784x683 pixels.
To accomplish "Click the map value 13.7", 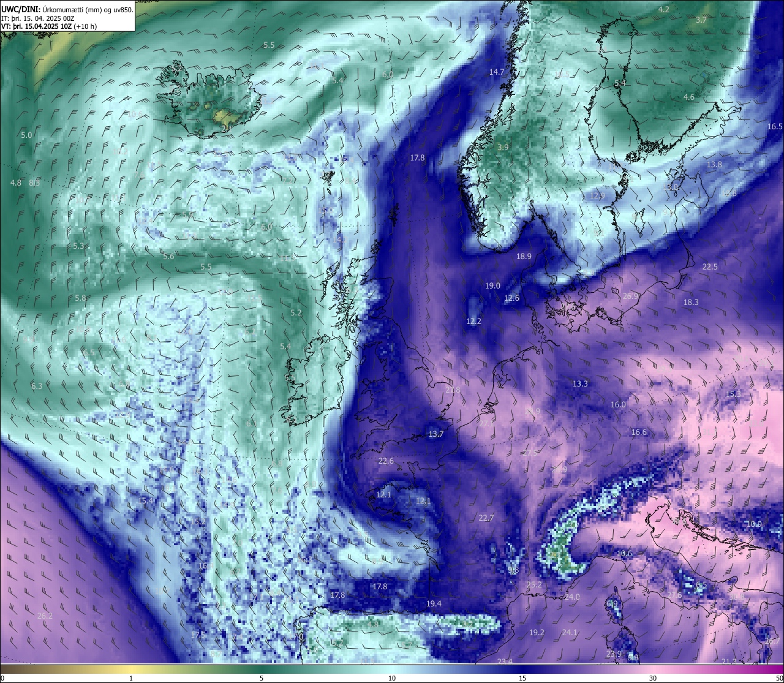I will point(435,434).
